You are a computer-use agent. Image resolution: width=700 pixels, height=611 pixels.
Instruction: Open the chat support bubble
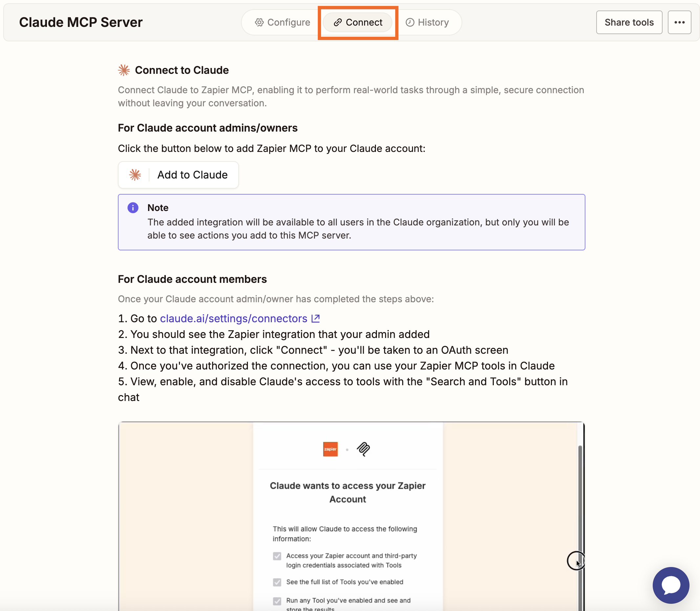click(671, 585)
